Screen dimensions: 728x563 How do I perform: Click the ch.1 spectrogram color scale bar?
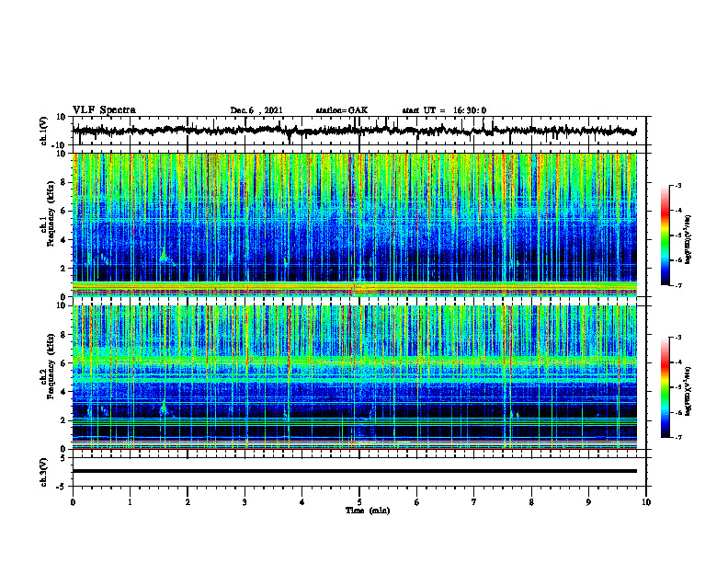665,236
